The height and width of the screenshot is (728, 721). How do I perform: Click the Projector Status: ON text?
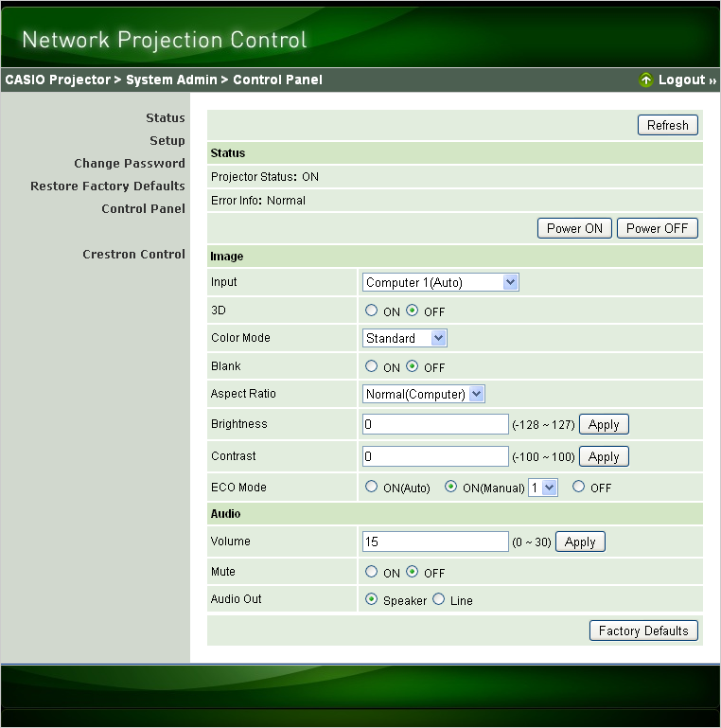[x=264, y=177]
